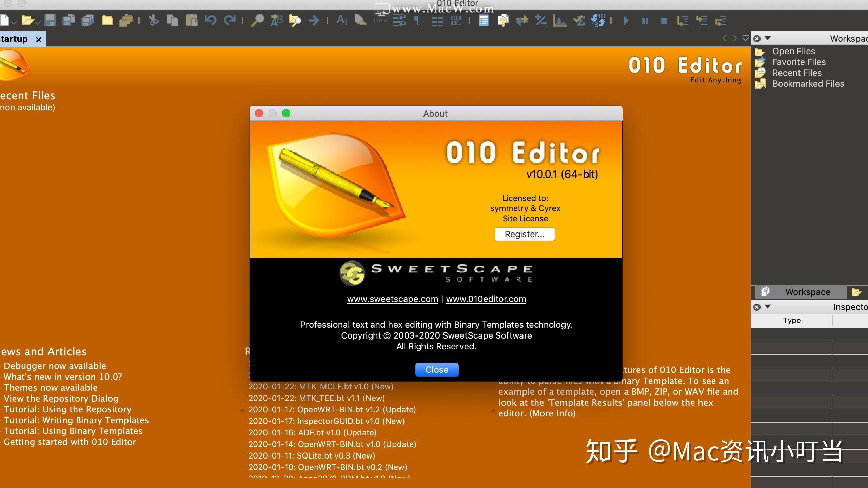Open Find with the magnifier icon
This screenshot has height=488, width=868.
(x=257, y=20)
